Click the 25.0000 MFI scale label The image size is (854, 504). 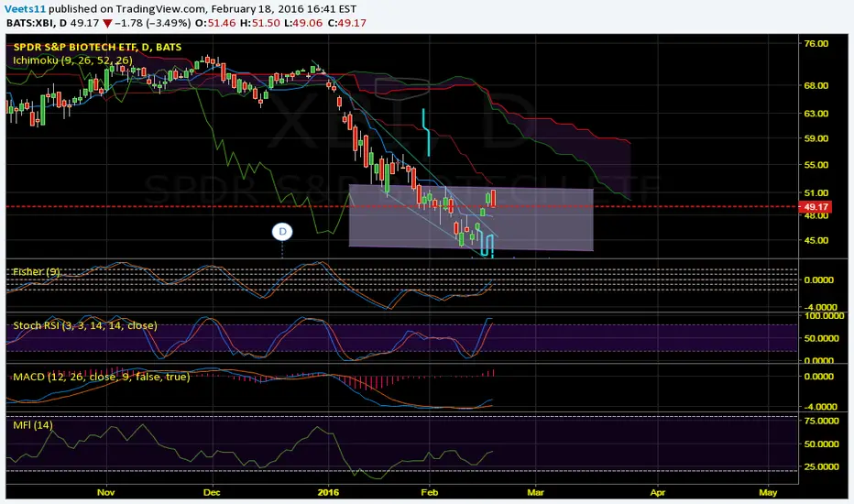coord(821,467)
